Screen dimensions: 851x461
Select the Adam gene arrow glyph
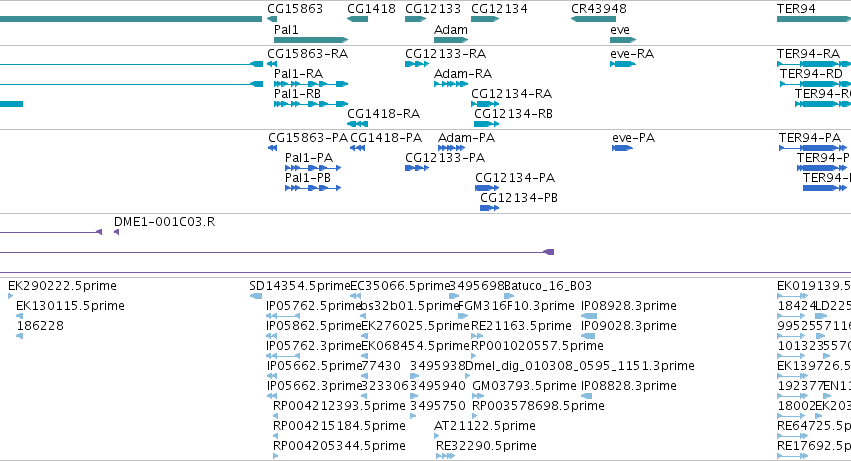pyautogui.click(x=450, y=40)
